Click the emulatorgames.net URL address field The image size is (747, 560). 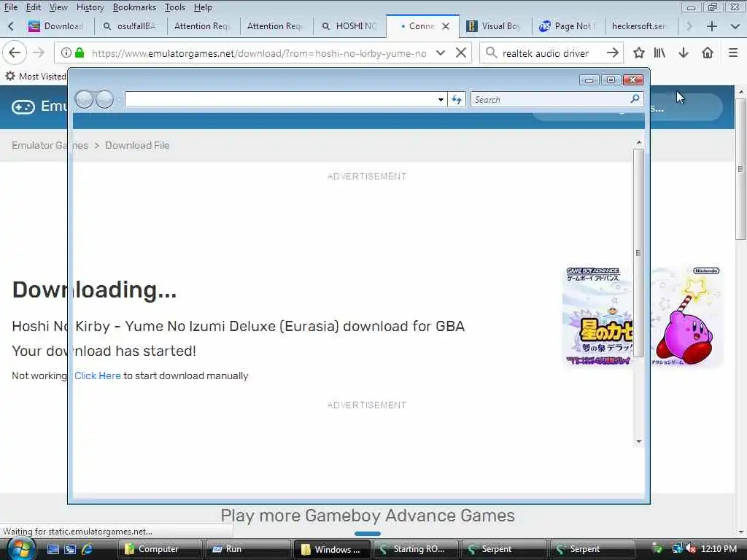259,52
